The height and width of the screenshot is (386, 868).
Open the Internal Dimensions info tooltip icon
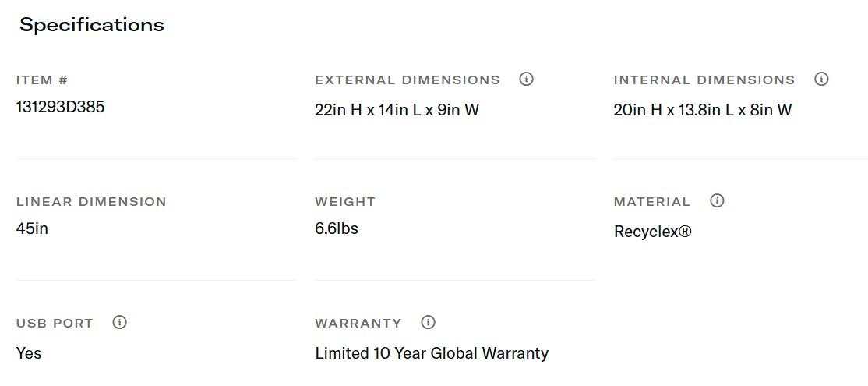(x=820, y=80)
